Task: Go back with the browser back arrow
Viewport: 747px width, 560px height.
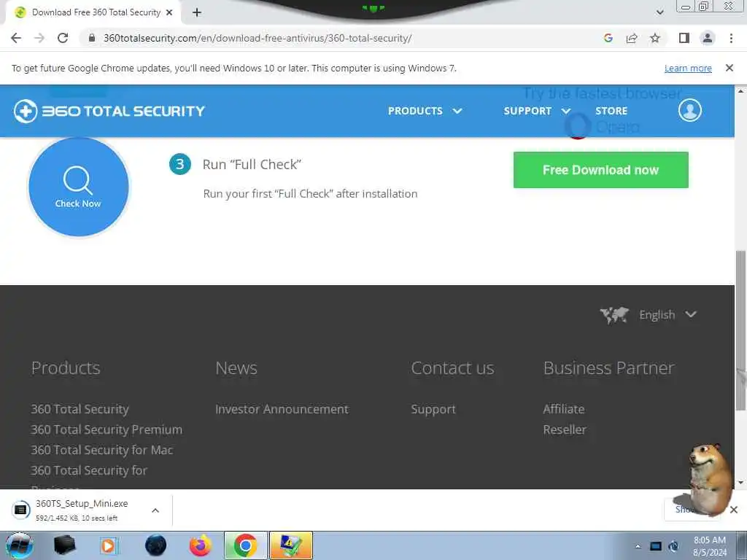Action: (16, 38)
